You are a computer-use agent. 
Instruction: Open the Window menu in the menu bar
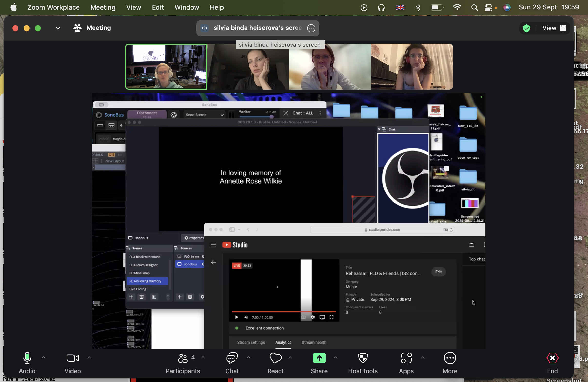(187, 7)
